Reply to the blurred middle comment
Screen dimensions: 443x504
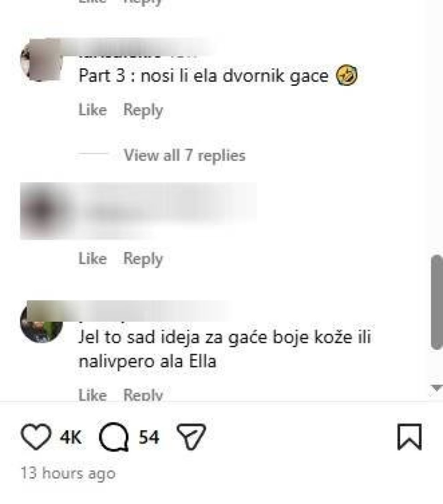(143, 259)
